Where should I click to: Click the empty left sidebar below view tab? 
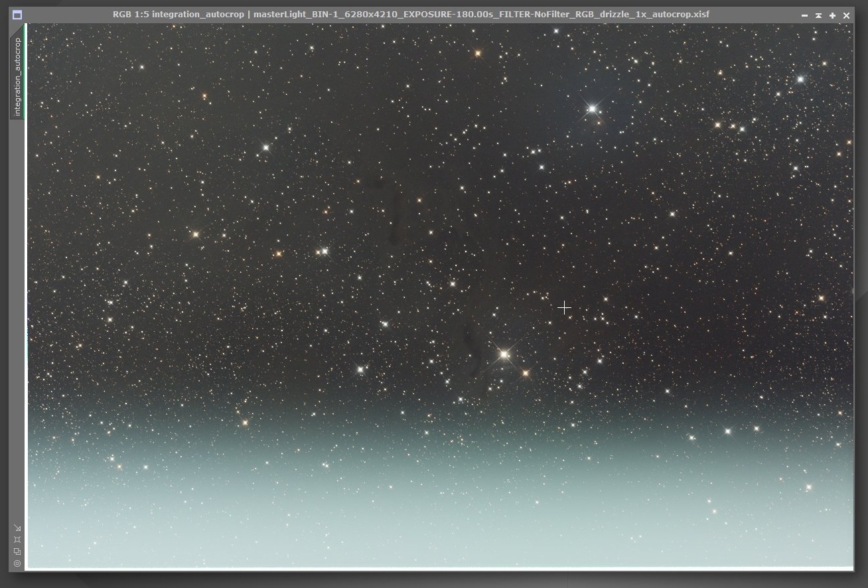17,319
